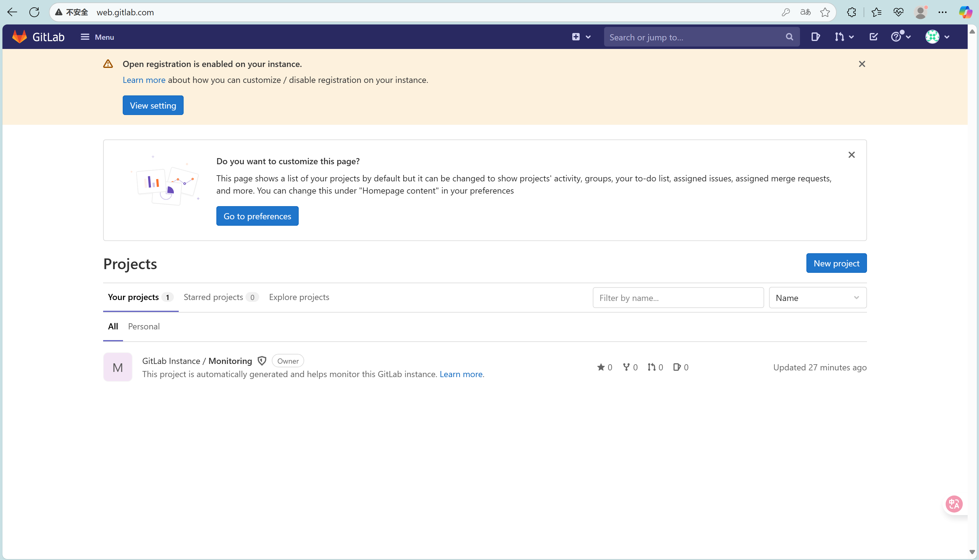Click the issues count icon for Monitoring
The image size is (979, 560).
click(681, 367)
